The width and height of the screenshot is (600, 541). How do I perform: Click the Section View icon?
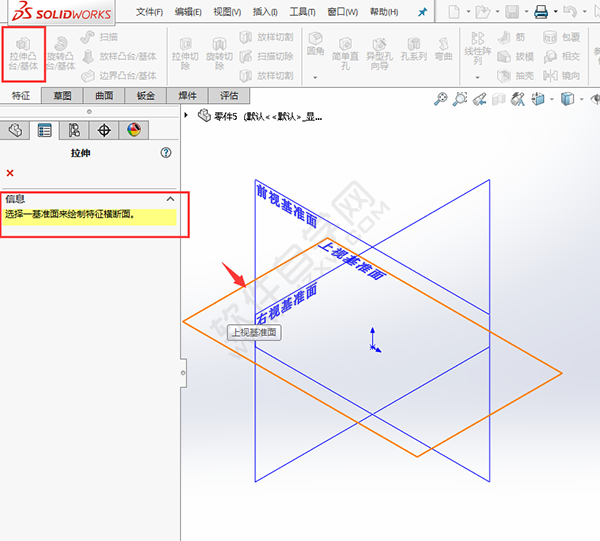click(499, 99)
